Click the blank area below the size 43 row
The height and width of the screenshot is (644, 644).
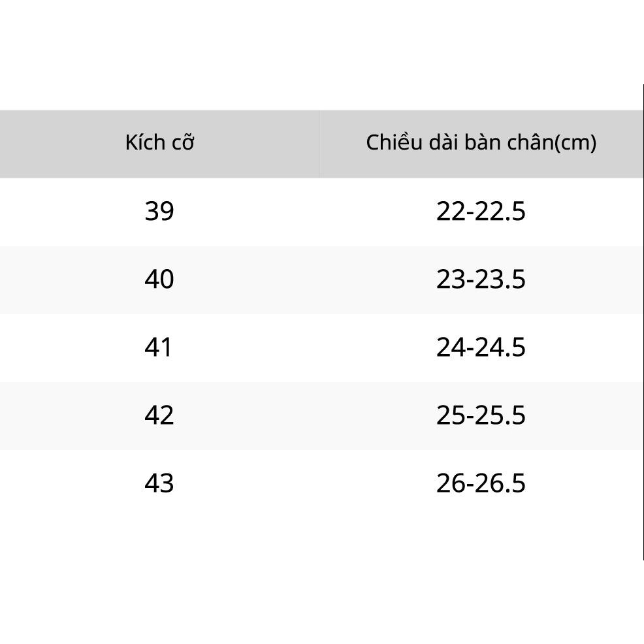[320, 575]
